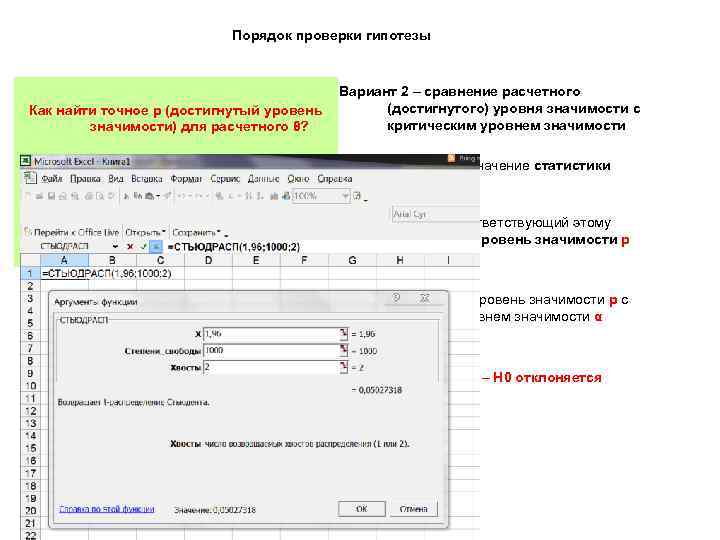Click the result text = 0,05027318
720x540 pixels.
tap(377, 390)
